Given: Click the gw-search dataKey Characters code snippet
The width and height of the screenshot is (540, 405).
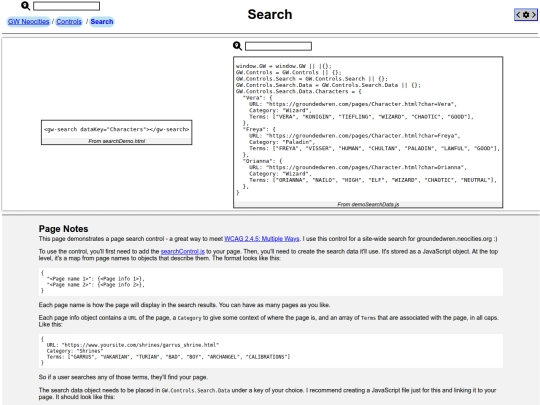Looking at the screenshot, I should [x=116, y=129].
